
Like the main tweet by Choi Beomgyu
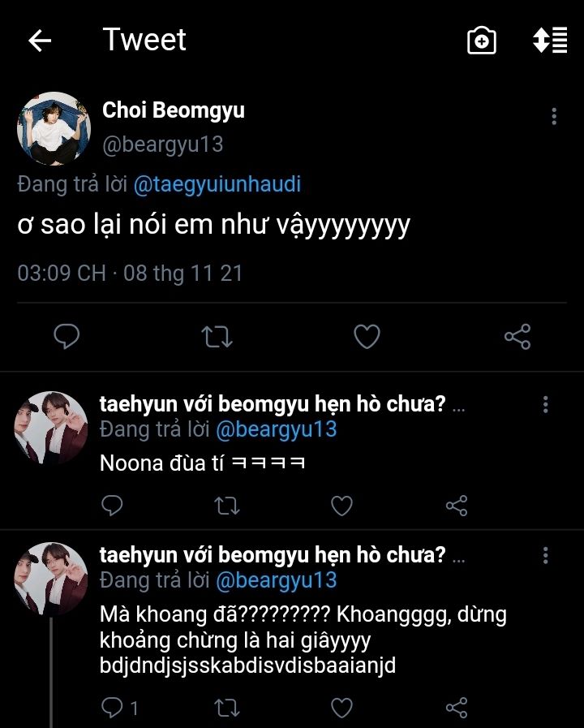tap(367, 336)
